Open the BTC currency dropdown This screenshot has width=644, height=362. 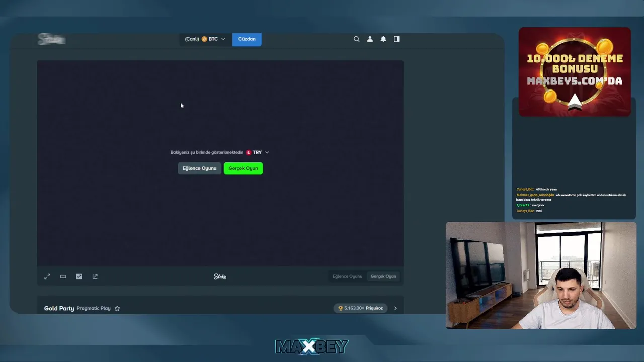tap(205, 39)
